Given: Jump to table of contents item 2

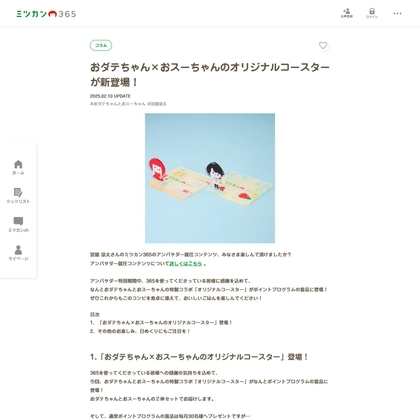Looking at the screenshot, I should 140,331.
